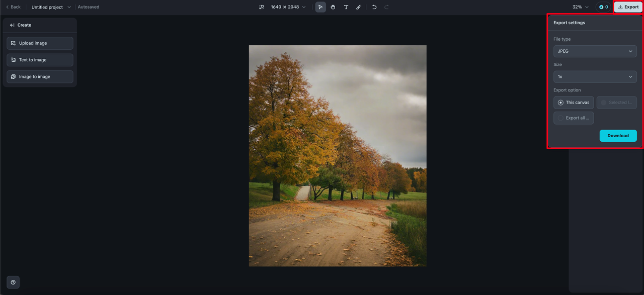Open the 1x size dropdown
Screen dimensions: 644x295
click(595, 77)
